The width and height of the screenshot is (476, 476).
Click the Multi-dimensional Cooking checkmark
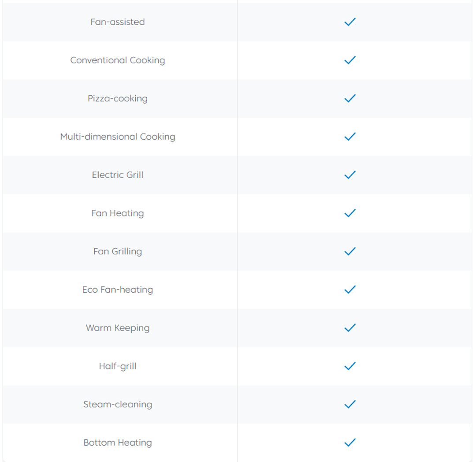click(350, 137)
